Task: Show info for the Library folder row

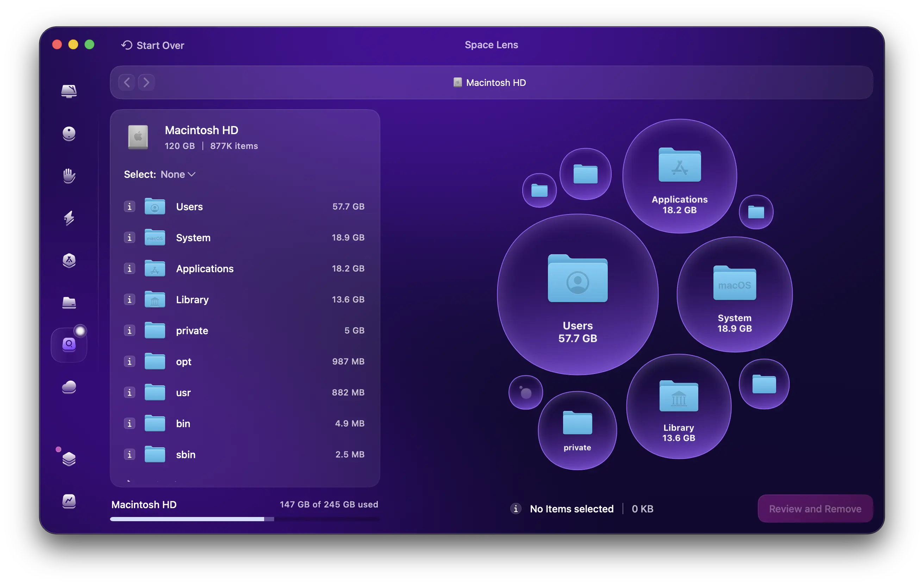Action: coord(130,299)
